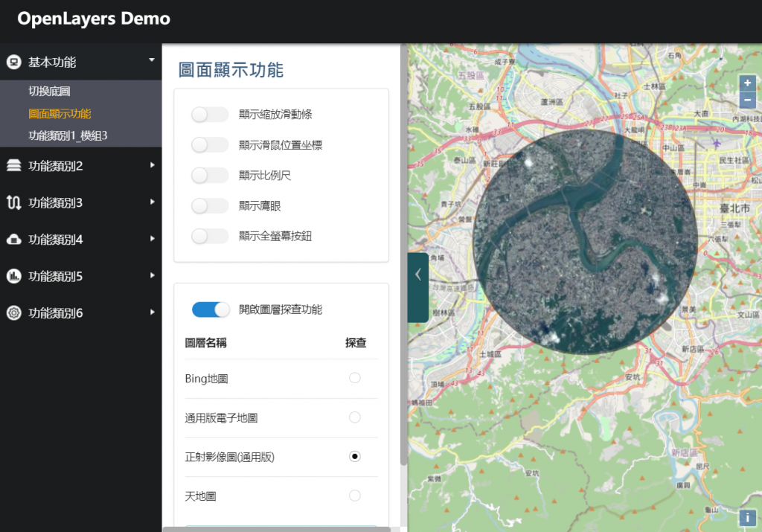The image size is (762, 532).
Task: Click the 功能類別2 layers icon
Action: (13, 166)
